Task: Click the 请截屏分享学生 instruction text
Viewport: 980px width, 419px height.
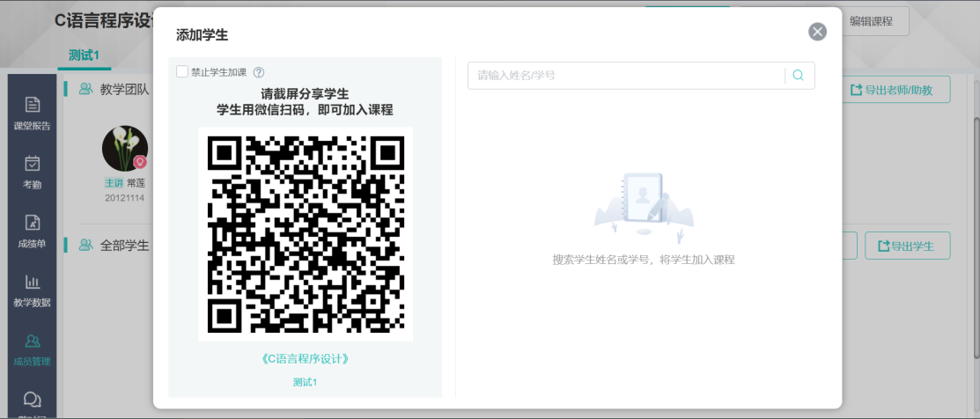Action: click(305, 94)
